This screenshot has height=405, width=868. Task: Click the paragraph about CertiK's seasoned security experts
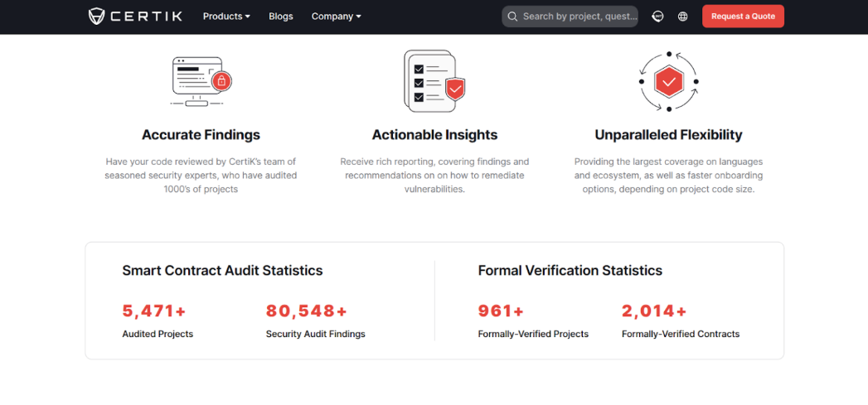pos(201,176)
